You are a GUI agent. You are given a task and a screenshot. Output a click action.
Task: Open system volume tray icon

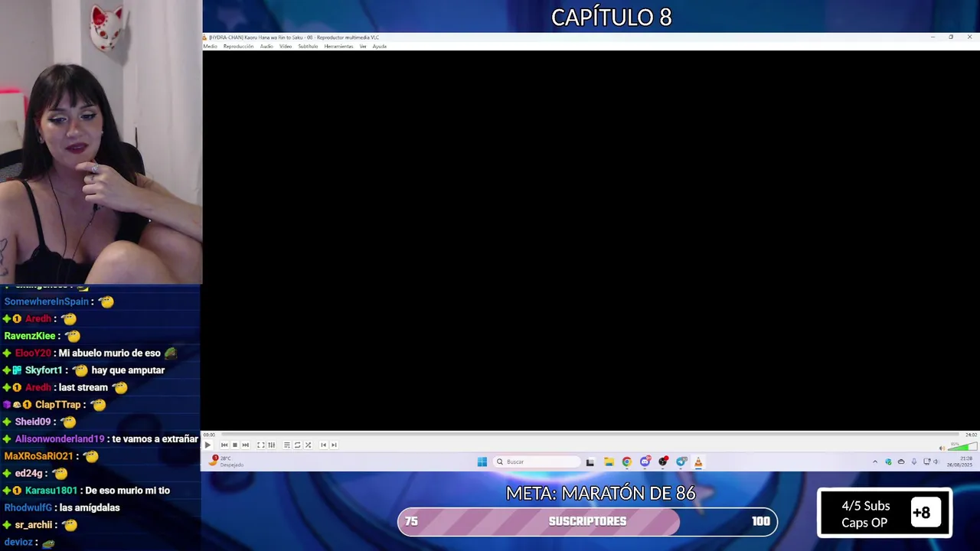pyautogui.click(x=936, y=461)
